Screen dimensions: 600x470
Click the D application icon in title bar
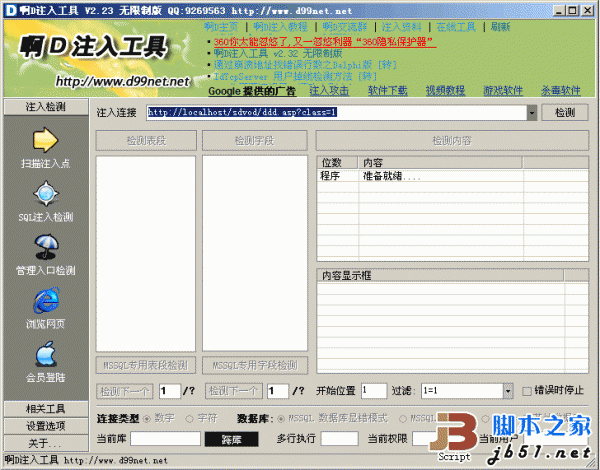click(x=11, y=10)
